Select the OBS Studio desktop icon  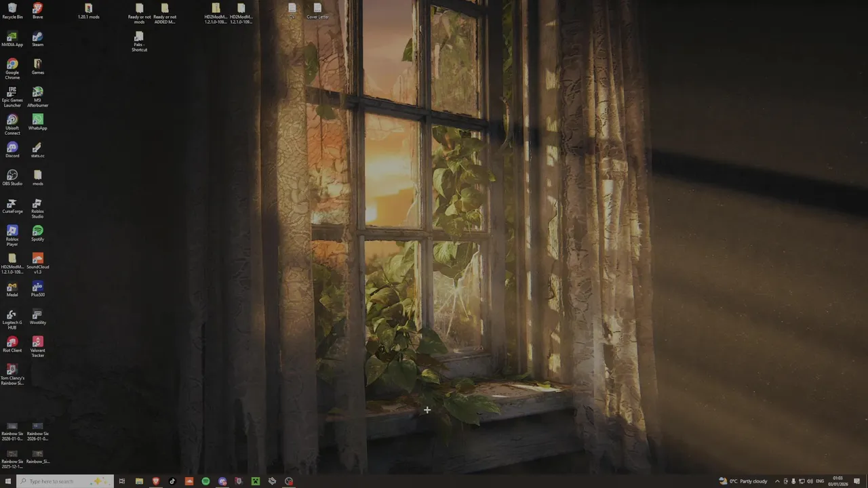point(12,178)
